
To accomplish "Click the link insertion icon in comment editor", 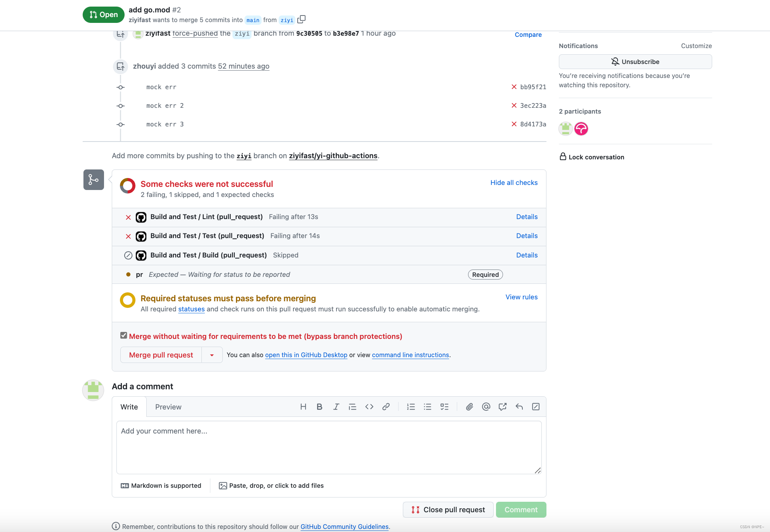I will [x=386, y=406].
